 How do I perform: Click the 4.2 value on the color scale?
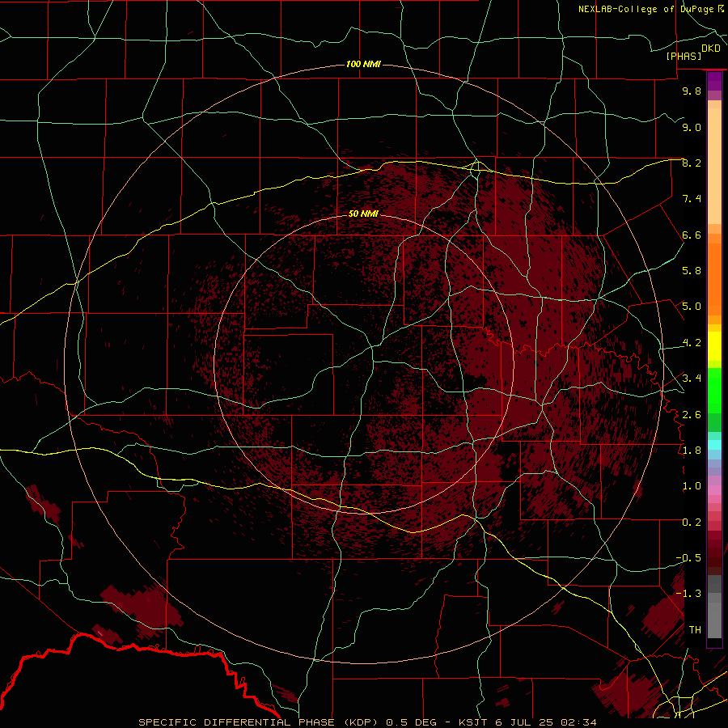click(692, 343)
